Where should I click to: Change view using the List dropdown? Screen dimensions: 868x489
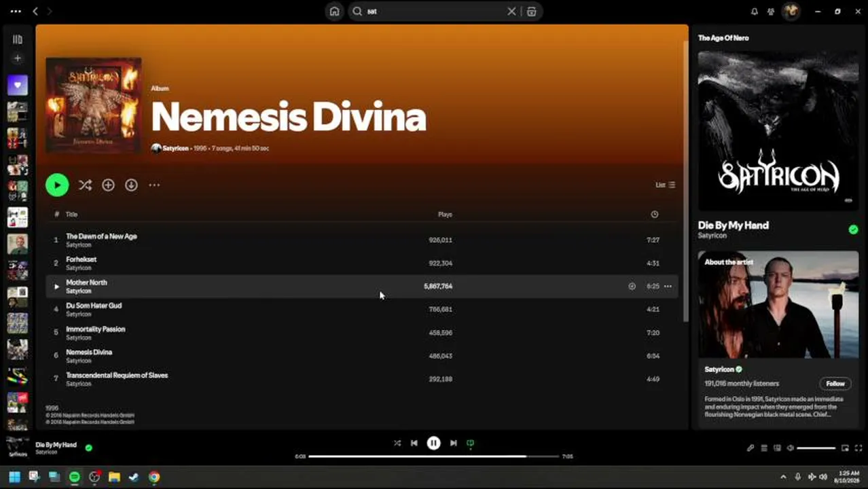[665, 185]
